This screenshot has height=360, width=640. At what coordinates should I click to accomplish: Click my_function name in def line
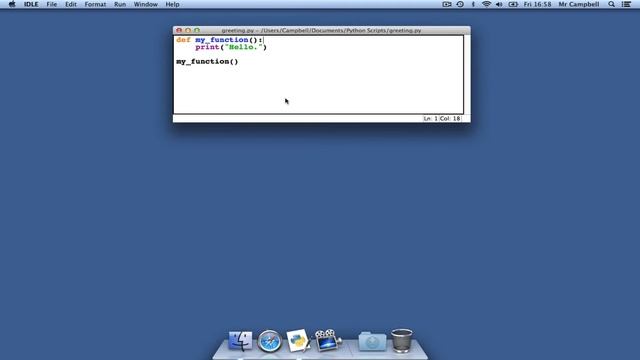[x=222, y=40]
